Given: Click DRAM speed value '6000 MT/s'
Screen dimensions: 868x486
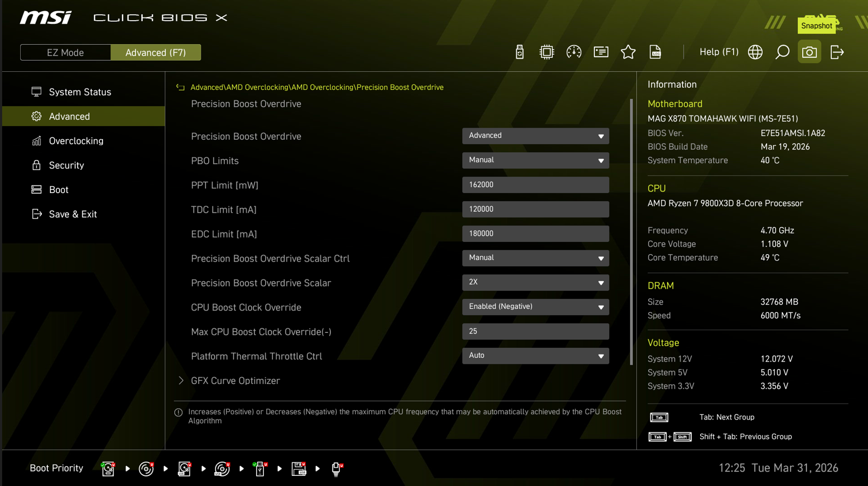Looking at the screenshot, I should click(x=780, y=316).
